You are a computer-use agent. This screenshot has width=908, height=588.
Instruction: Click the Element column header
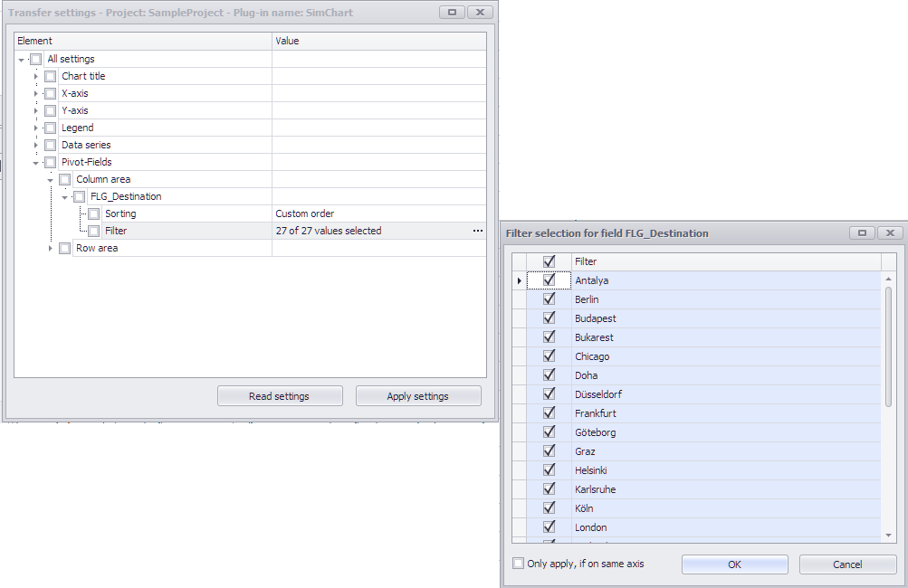click(x=143, y=41)
